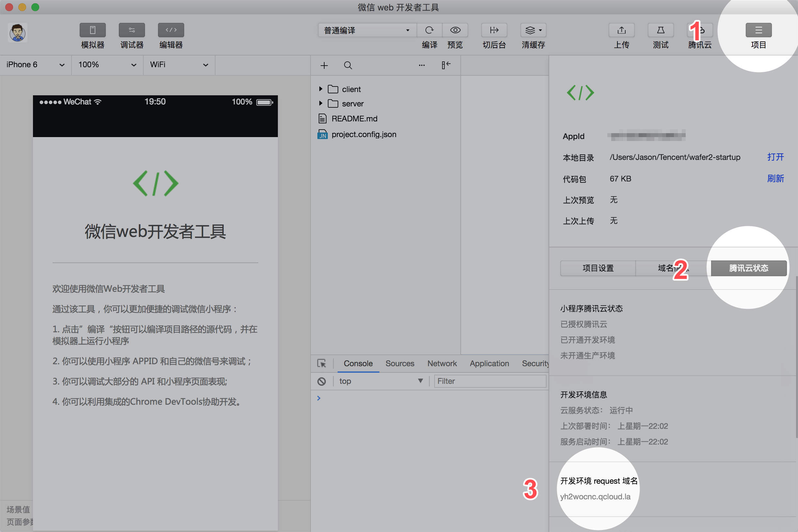
Task: Toggle the debugger (调试器) panel
Action: [132, 30]
